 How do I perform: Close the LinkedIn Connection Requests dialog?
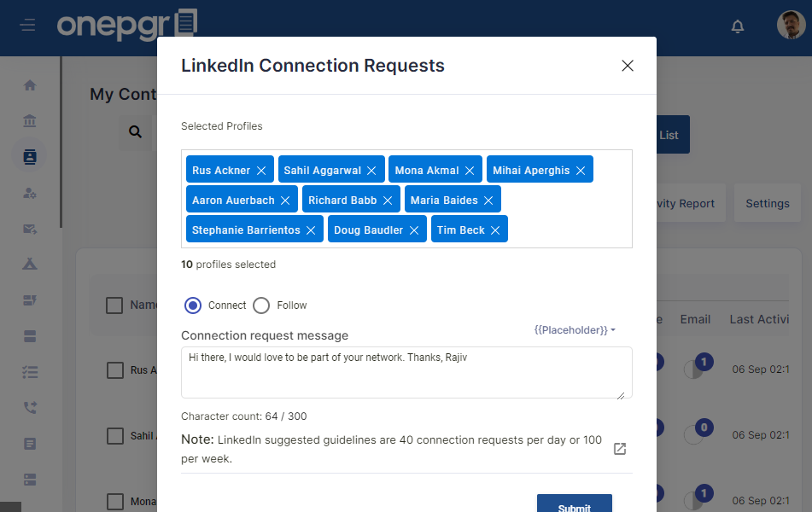tap(628, 66)
